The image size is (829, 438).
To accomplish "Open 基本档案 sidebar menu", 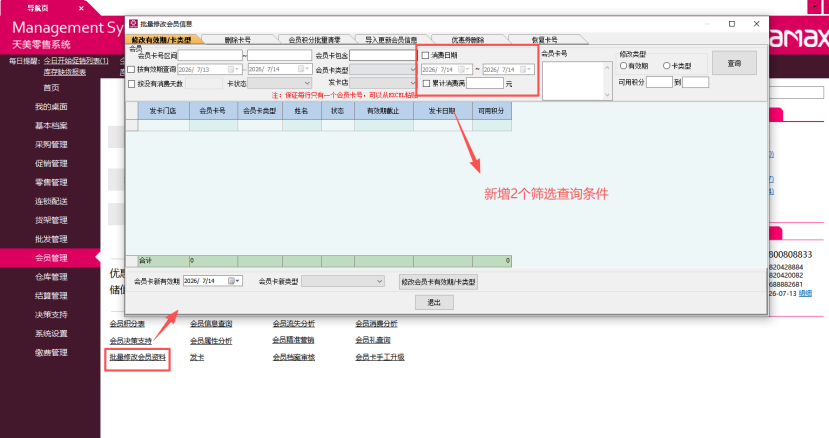I will tap(51, 125).
